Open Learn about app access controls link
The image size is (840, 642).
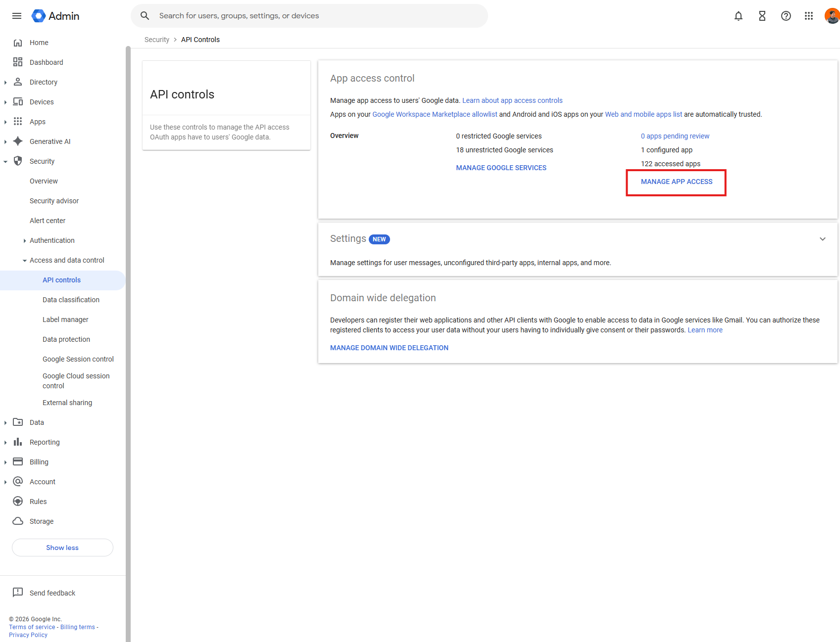(512, 100)
